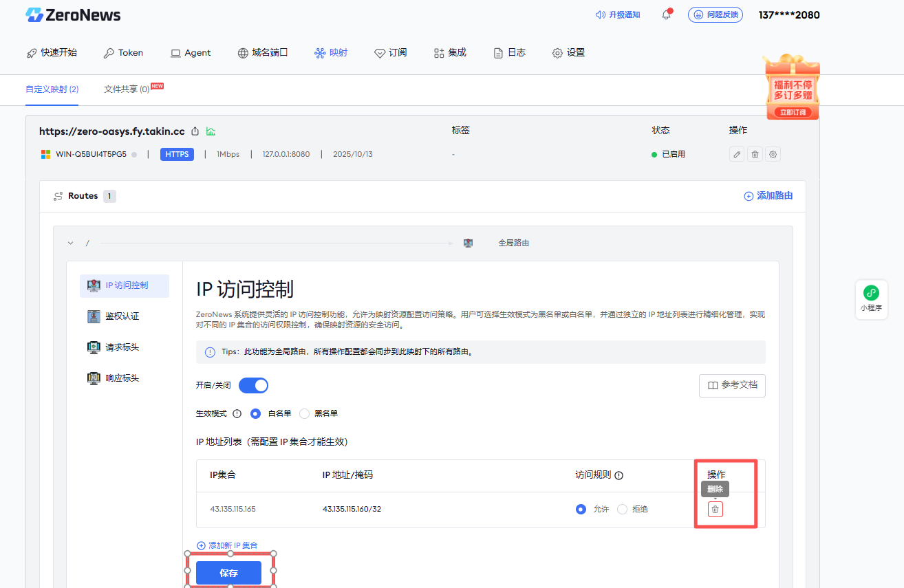Click 添加新 IP 集合 link
904x588 pixels.
click(227, 545)
